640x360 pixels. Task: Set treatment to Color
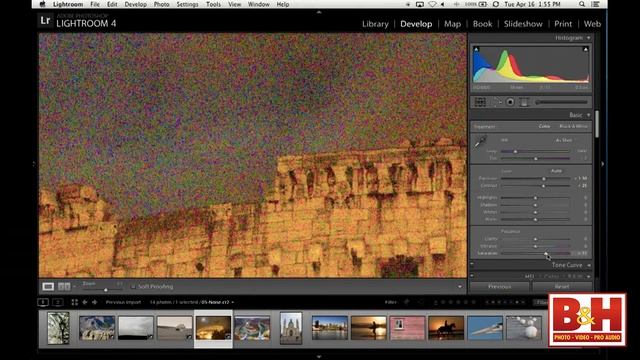pyautogui.click(x=544, y=127)
